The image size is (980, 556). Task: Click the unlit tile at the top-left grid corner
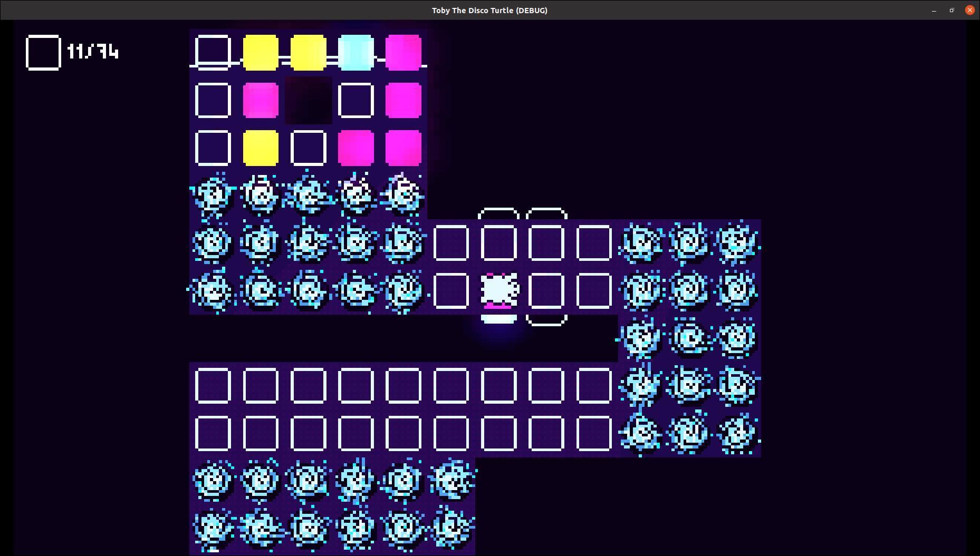click(213, 53)
